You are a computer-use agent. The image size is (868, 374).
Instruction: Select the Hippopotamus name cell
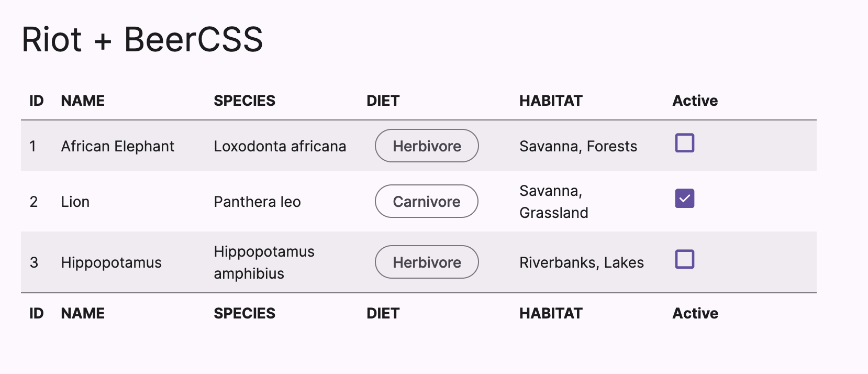point(111,262)
